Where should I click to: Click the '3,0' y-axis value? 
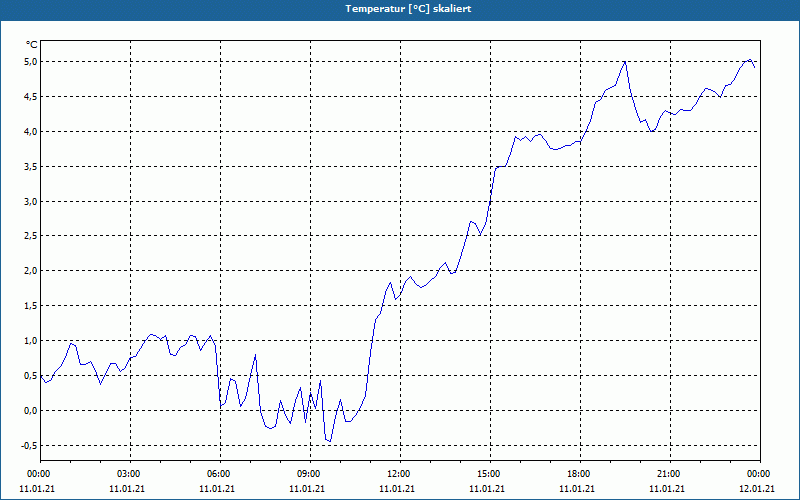[x=32, y=202]
